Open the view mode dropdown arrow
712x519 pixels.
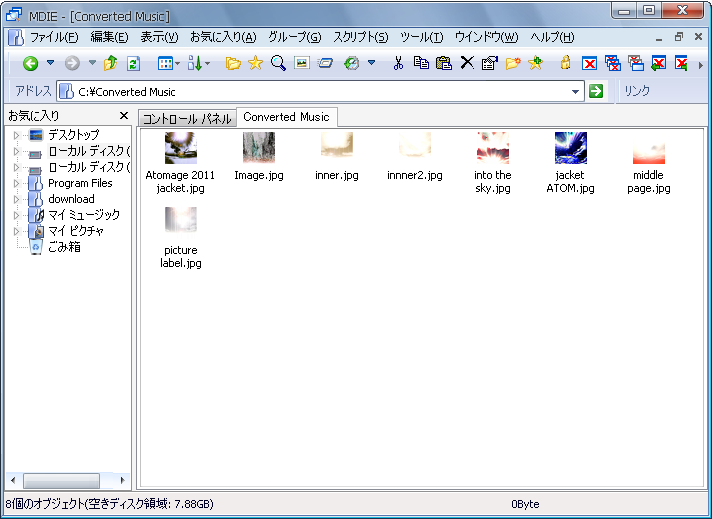point(177,63)
